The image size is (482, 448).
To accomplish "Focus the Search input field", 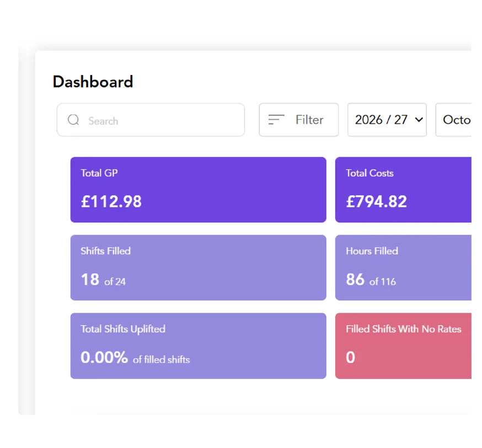I will click(x=151, y=120).
